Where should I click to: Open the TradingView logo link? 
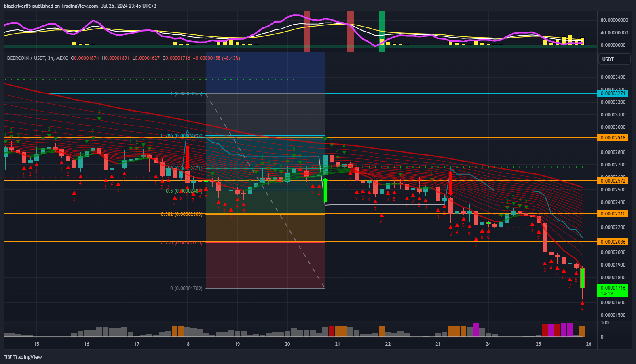23,357
